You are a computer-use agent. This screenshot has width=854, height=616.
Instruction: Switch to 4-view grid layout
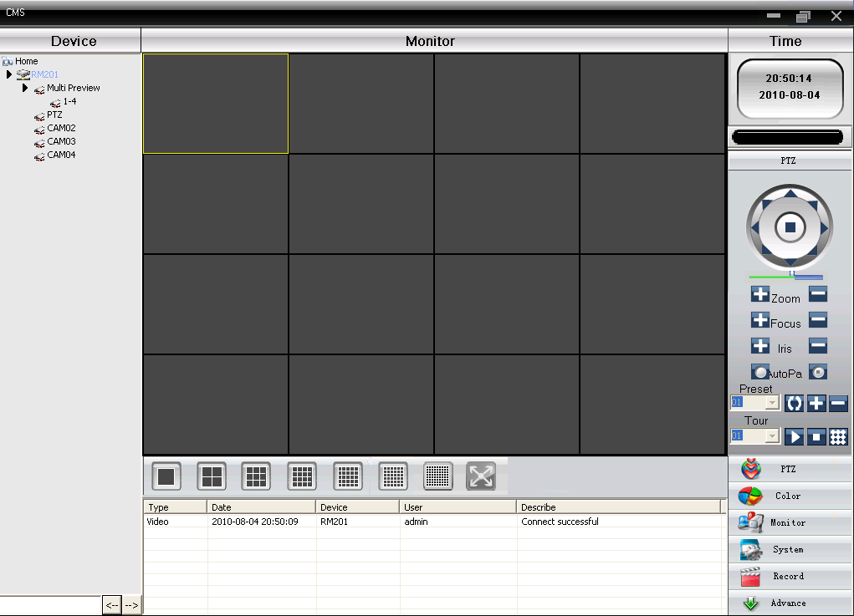point(212,476)
